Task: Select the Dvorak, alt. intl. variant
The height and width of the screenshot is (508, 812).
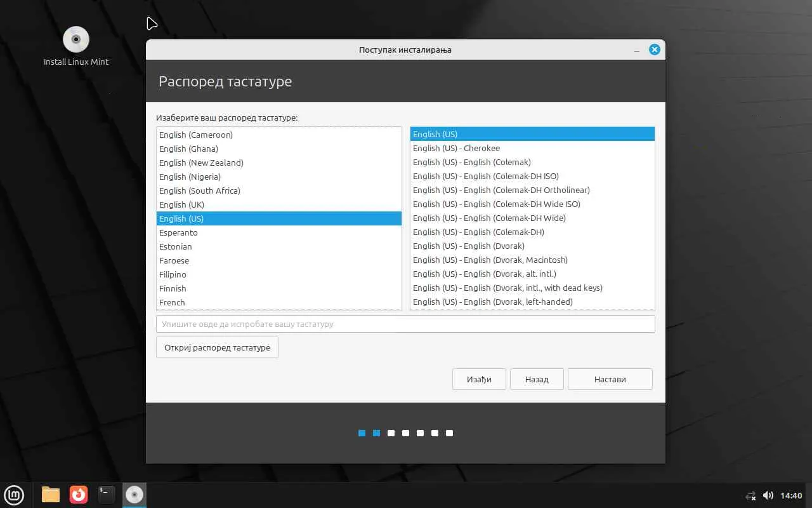Action: (x=532, y=274)
